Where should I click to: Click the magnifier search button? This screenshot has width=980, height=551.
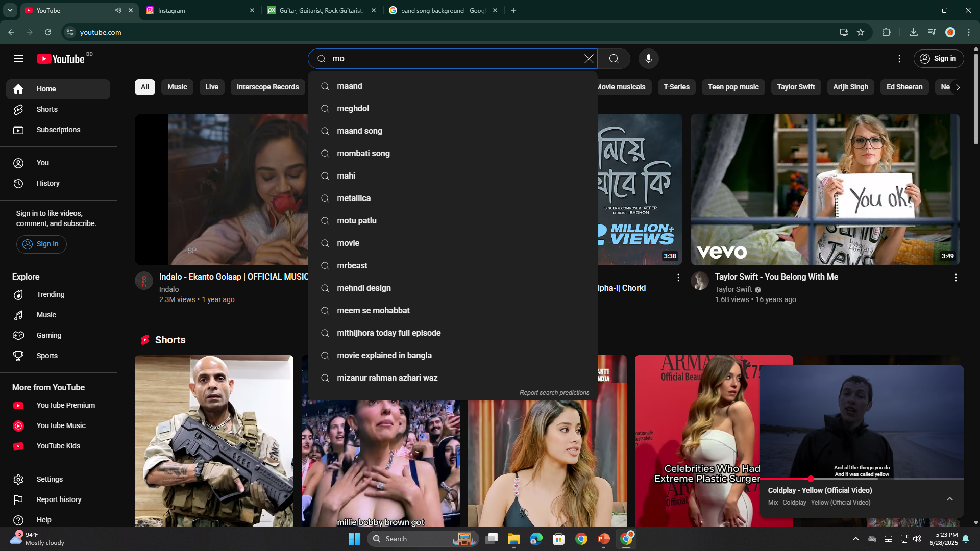[614, 59]
